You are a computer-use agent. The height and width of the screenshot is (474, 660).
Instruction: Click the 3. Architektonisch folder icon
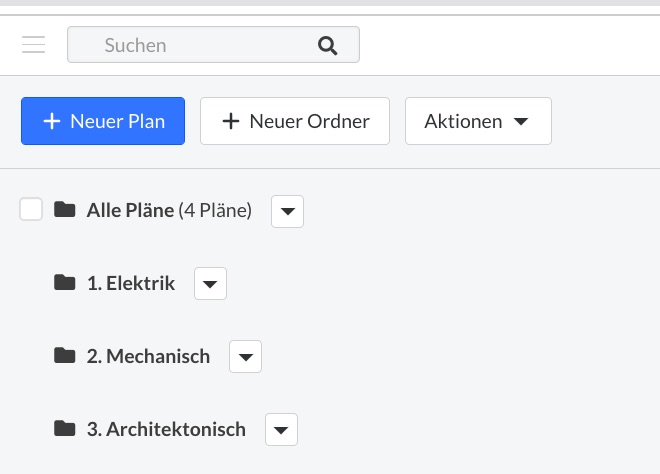pyautogui.click(x=65, y=429)
